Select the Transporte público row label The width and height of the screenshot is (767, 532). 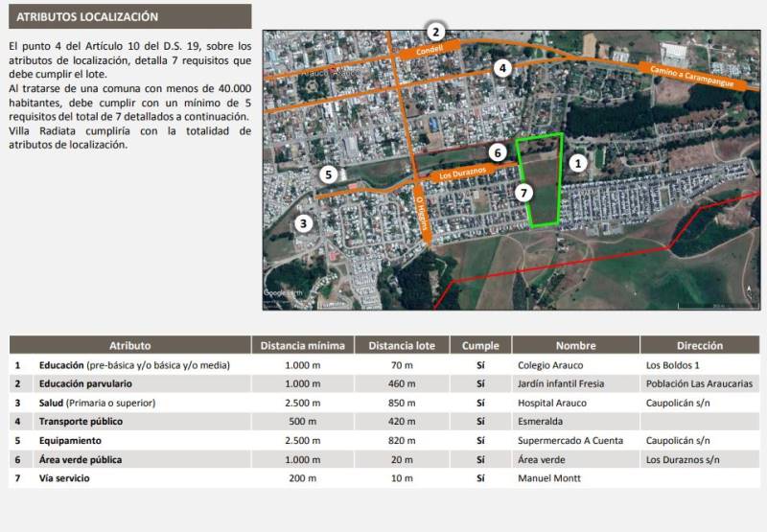[x=81, y=422]
